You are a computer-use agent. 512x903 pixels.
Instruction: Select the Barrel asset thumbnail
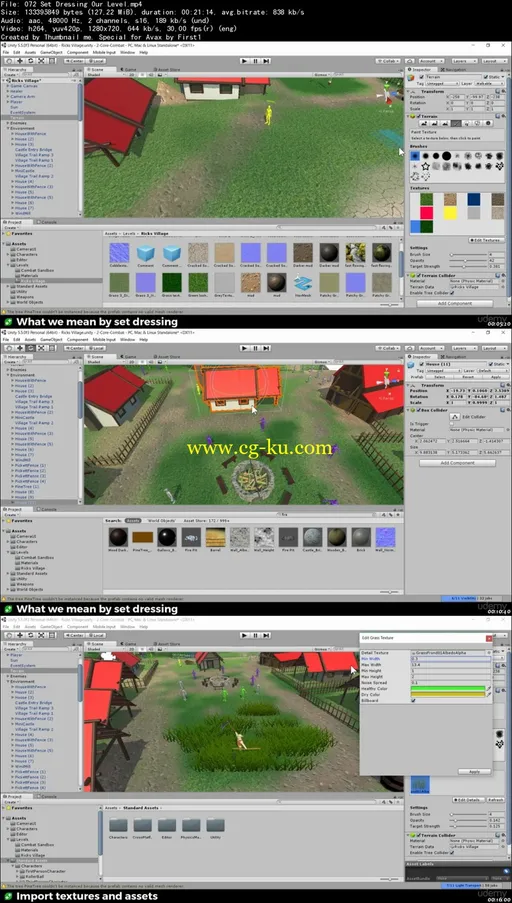(x=216, y=537)
